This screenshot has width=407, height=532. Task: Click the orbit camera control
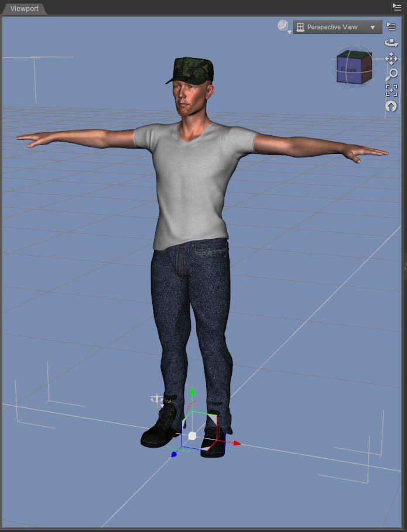point(391,42)
